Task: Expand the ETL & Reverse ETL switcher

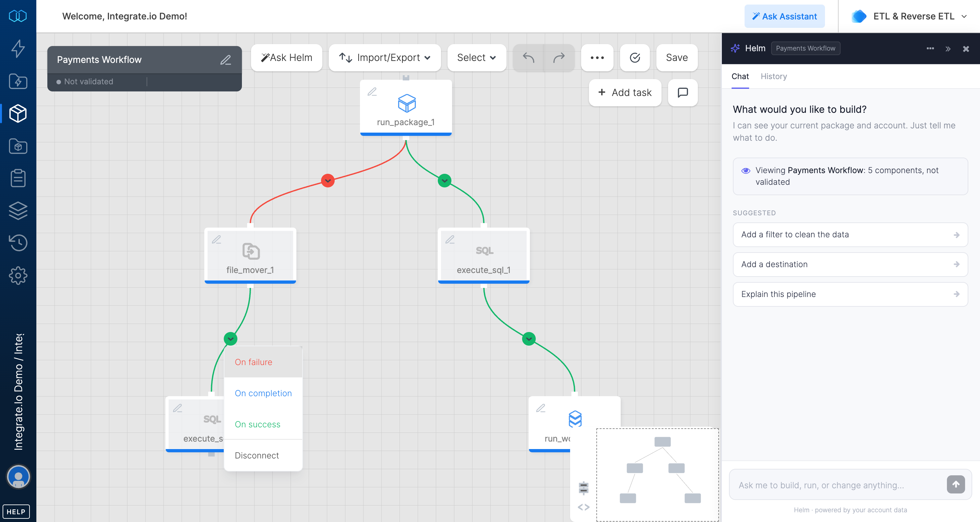Action: [909, 16]
